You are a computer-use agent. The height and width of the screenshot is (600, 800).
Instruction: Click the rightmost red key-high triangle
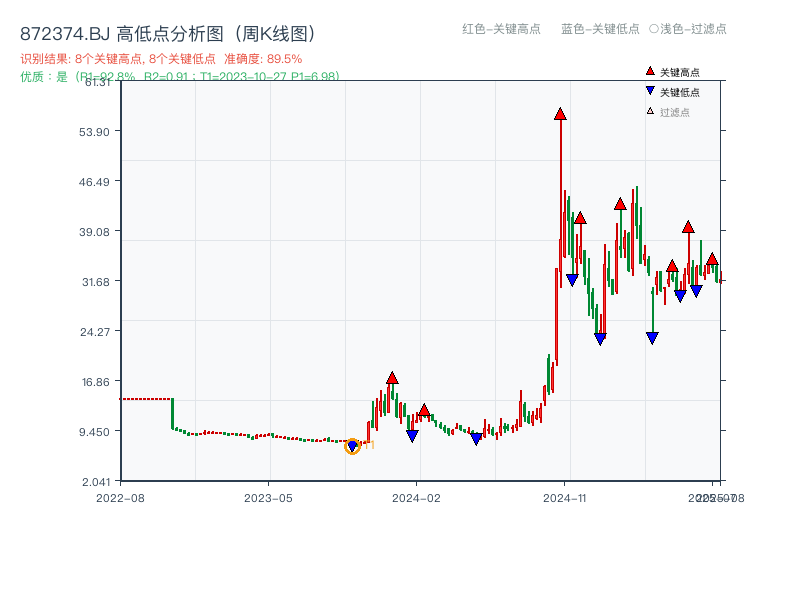pyautogui.click(x=712, y=259)
